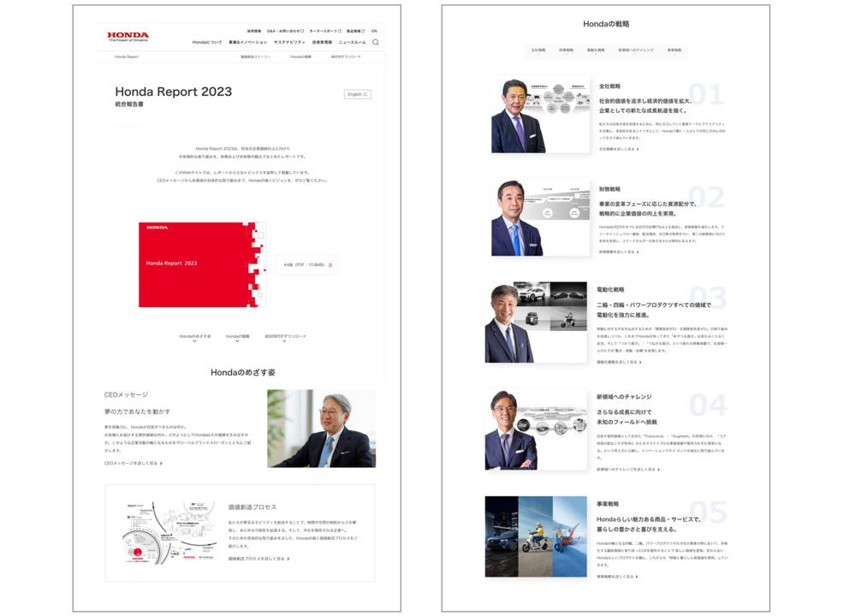Screen dimensions: 844x616
Task: Follow CEOメッセージを詳しく見る link
Action: pos(133,463)
